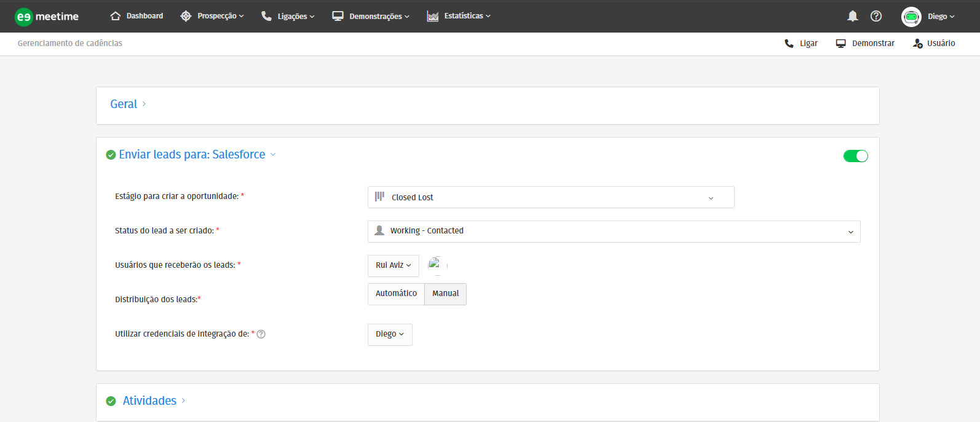The height and width of the screenshot is (422, 980).
Task: Click Gerenciamento de cadências breadcrumb
Action: [70, 43]
